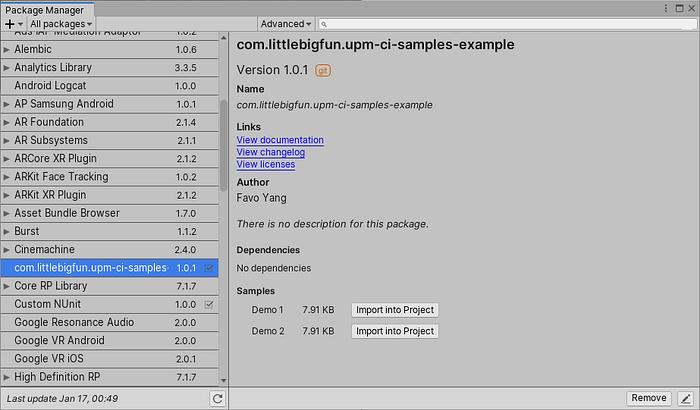This screenshot has height=410, width=700.
Task: Click 'Last update Jan 17, 00:49' status text
Action: tap(62, 399)
